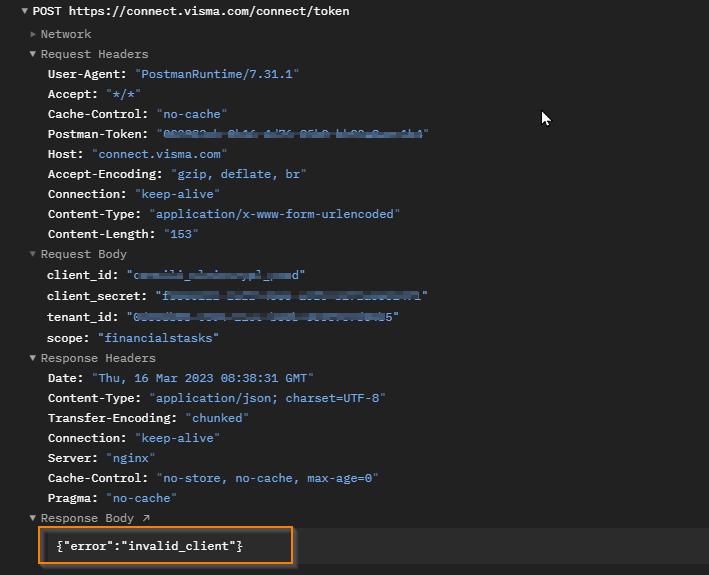Open response body in new view arrow icon
Viewport: 709px width, 575px height.
click(146, 518)
